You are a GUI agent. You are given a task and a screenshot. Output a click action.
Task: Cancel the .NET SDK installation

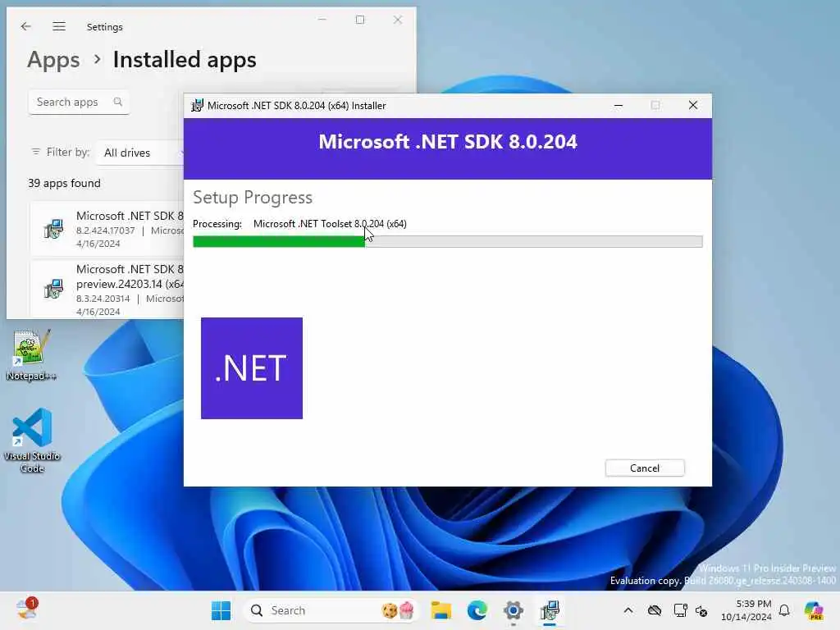(645, 468)
